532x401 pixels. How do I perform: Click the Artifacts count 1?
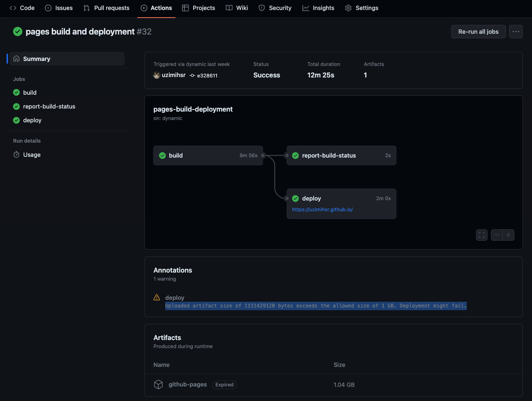365,75
